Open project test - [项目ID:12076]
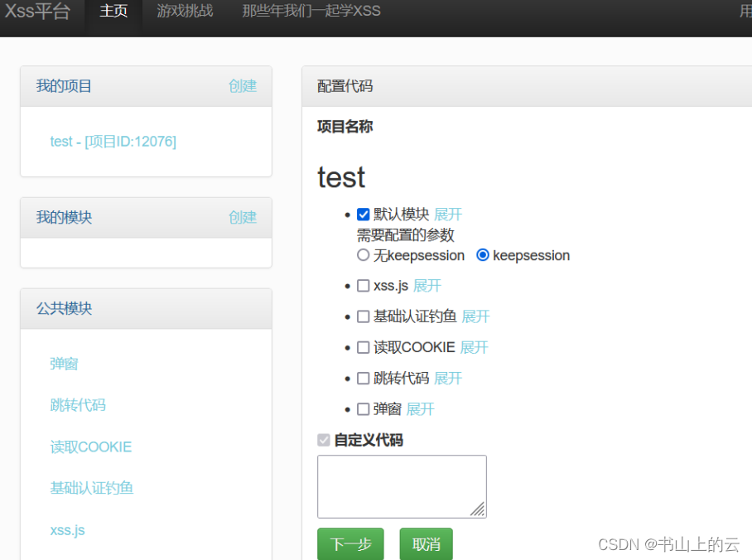The height and width of the screenshot is (560, 752). [x=113, y=142]
